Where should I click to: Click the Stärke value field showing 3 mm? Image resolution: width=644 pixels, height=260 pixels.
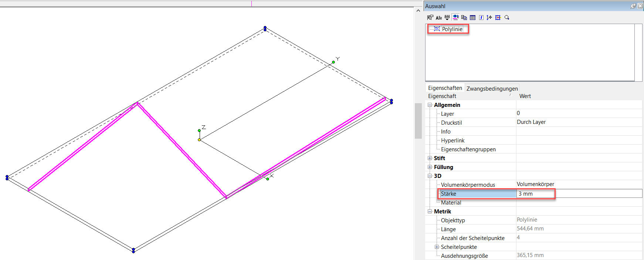(x=579, y=194)
